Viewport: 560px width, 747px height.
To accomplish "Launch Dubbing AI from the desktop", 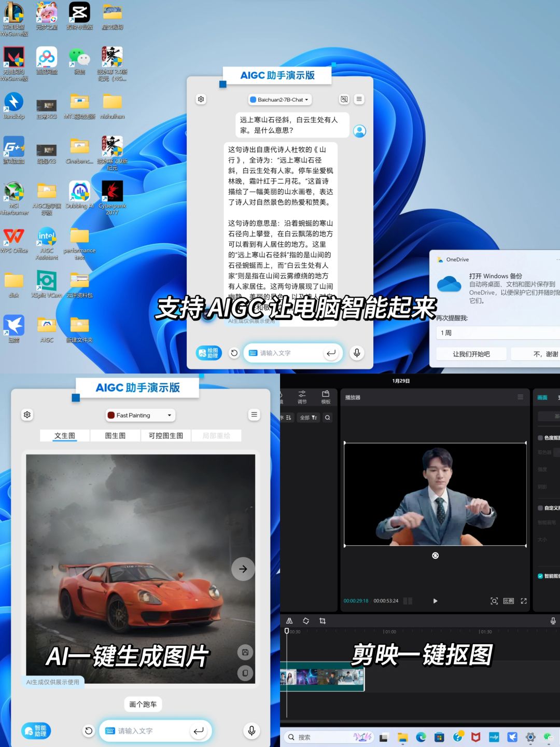I will point(79,195).
